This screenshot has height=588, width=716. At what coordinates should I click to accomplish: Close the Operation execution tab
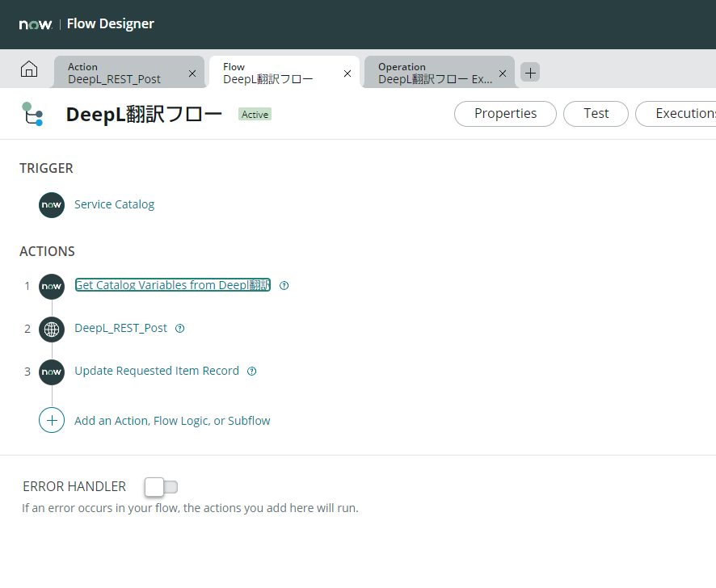(x=503, y=73)
